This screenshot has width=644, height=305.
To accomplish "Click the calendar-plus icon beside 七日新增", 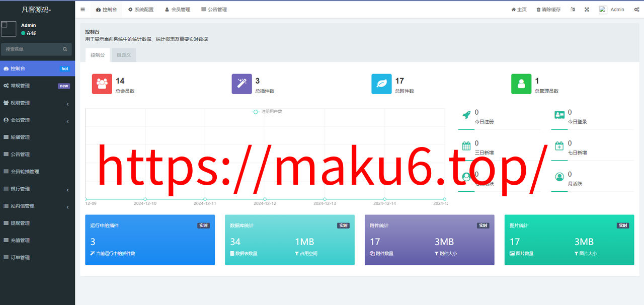I will pyautogui.click(x=559, y=146).
